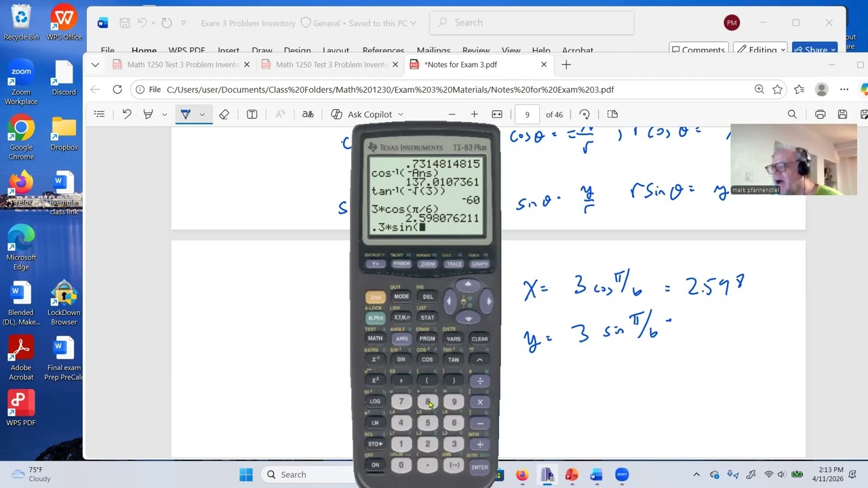Refresh the Edge page
868x488 pixels.
(117, 89)
